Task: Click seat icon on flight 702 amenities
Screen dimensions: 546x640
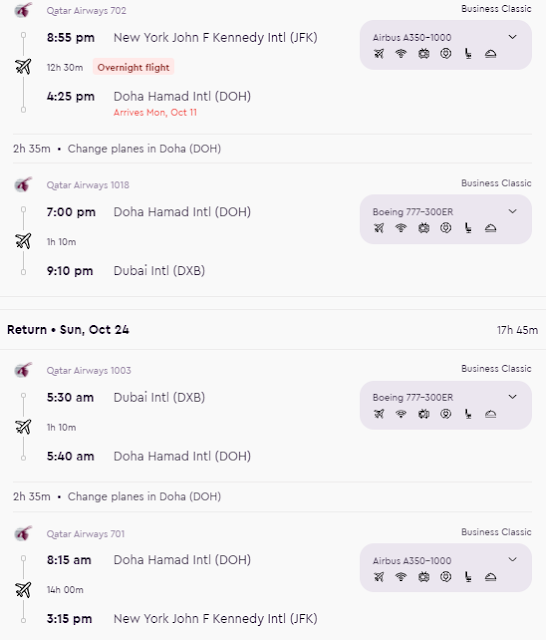Action: (x=468, y=53)
